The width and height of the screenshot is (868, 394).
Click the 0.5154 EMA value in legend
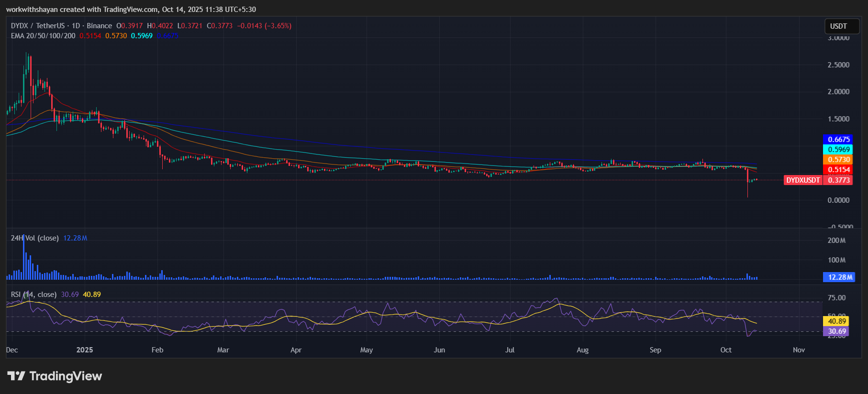point(90,36)
